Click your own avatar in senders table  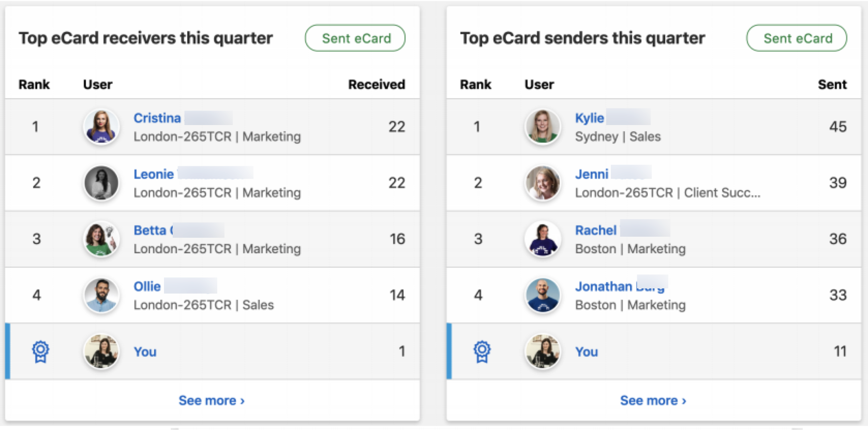(542, 351)
